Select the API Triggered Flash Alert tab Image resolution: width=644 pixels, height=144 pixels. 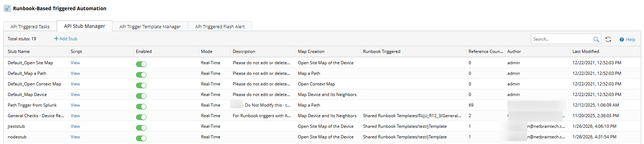(220, 26)
